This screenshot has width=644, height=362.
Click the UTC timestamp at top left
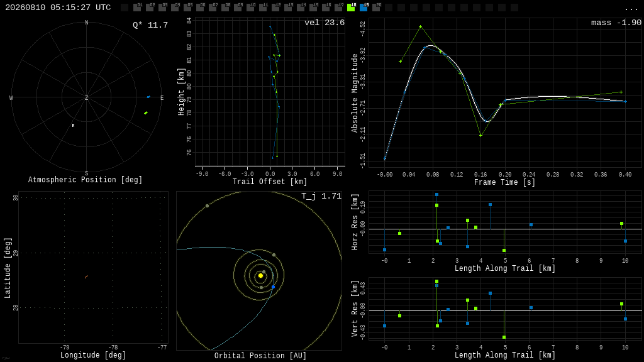click(x=58, y=8)
